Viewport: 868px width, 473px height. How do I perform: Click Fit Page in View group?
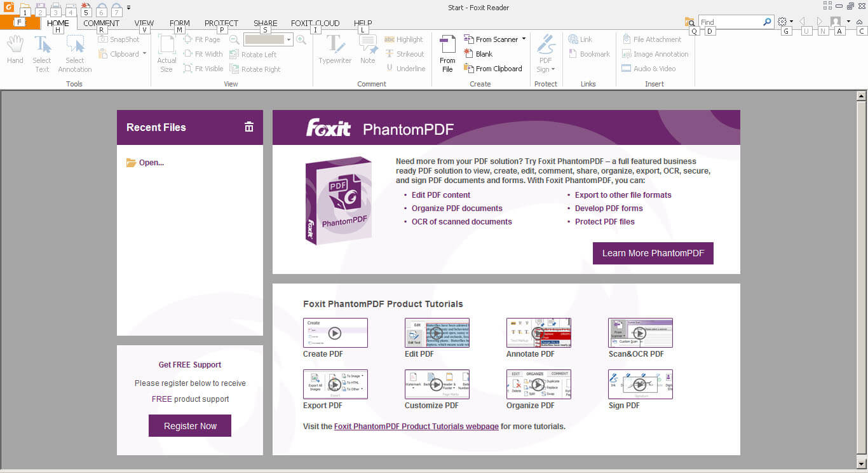coord(202,39)
